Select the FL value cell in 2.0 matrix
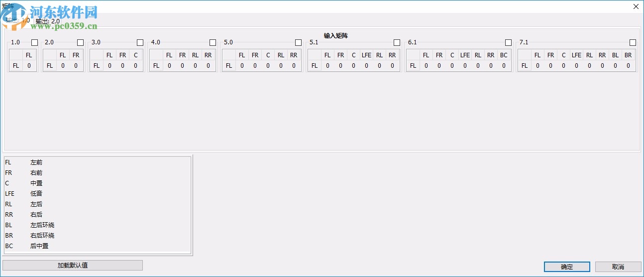Image resolution: width=644 pixels, height=277 pixels. tap(63, 66)
